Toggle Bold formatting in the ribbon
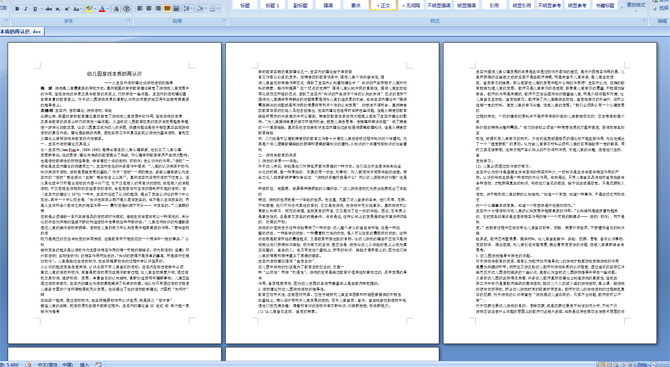Viewport: 670px width, 367px height. tap(17, 9)
